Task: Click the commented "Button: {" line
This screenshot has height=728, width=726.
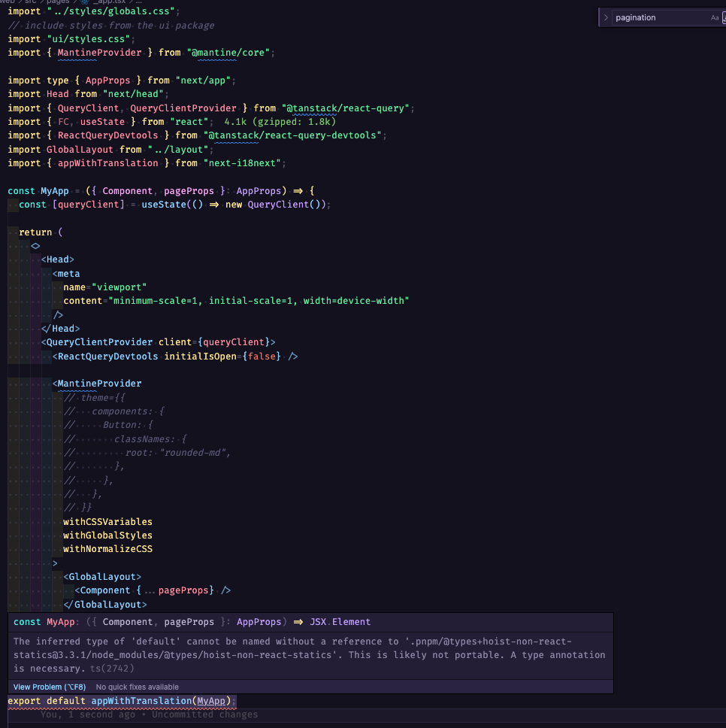Action: click(108, 425)
